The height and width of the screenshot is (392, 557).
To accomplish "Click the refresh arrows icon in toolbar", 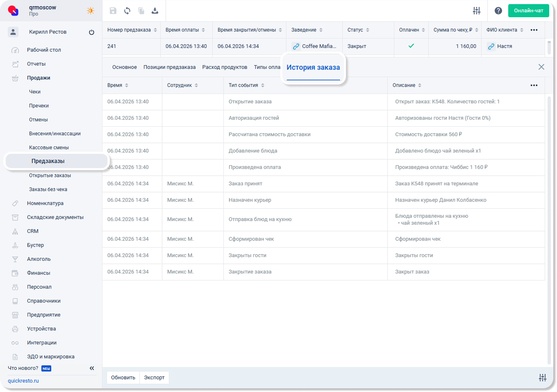I will click(x=127, y=11).
